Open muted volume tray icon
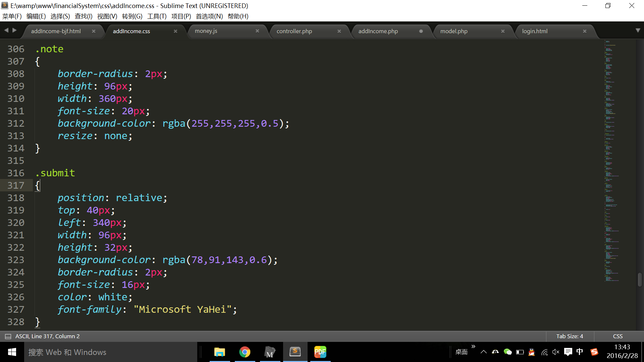Image resolution: width=644 pixels, height=362 pixels. pyautogui.click(x=556, y=352)
